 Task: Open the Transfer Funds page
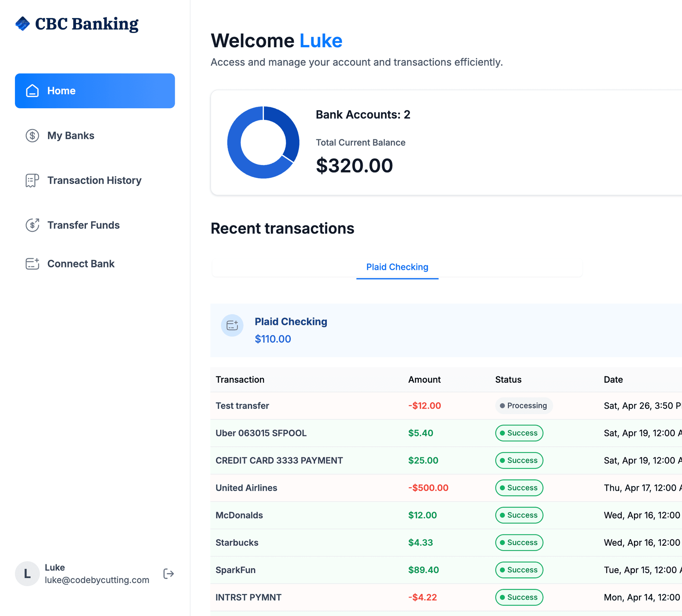click(x=83, y=225)
